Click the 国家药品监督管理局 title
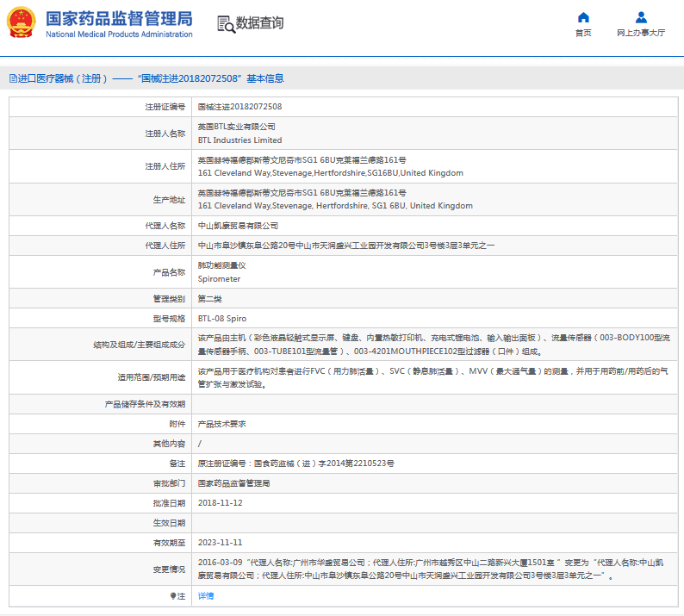The image size is (684, 616). pos(119,19)
